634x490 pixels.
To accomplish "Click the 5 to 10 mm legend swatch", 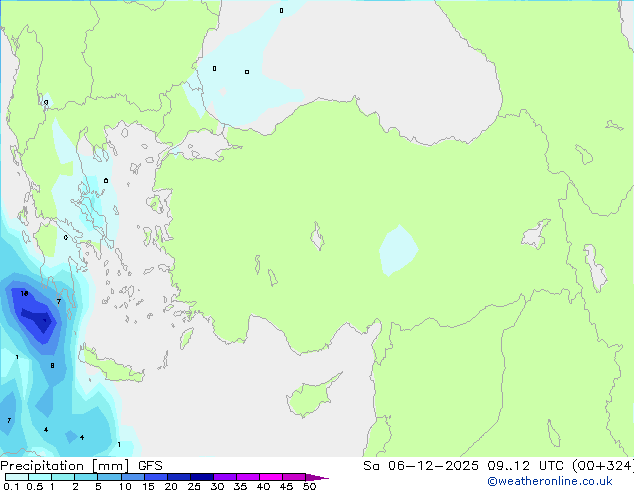I will pos(109,477).
